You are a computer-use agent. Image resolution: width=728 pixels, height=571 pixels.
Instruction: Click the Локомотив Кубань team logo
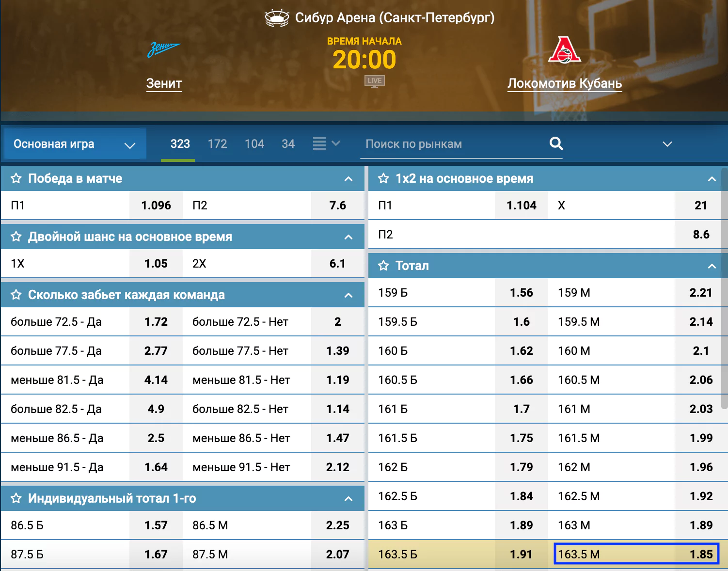564,50
